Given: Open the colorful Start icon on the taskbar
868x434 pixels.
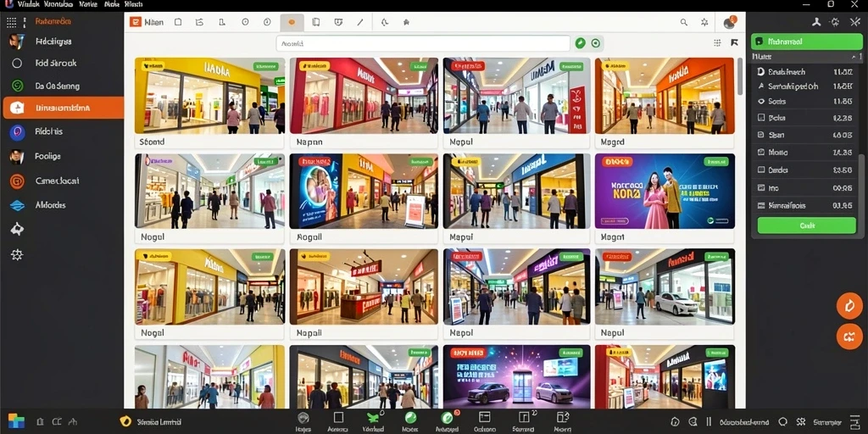Looking at the screenshot, I should point(16,421).
